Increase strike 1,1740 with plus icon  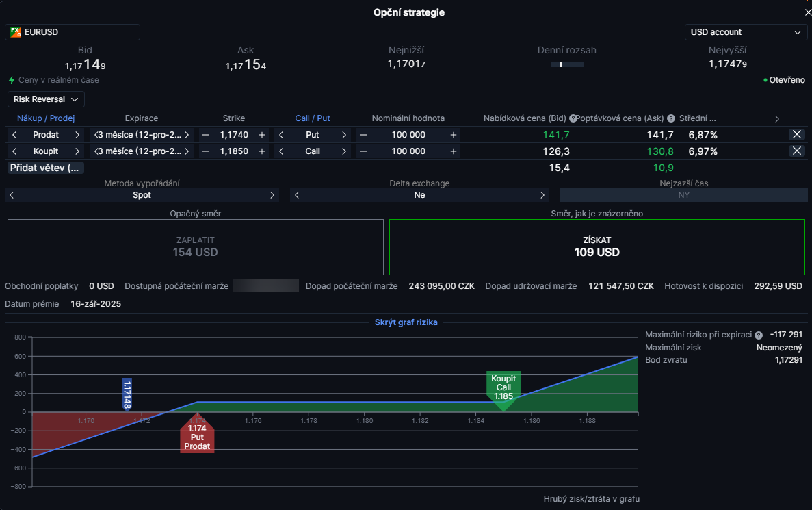point(262,135)
